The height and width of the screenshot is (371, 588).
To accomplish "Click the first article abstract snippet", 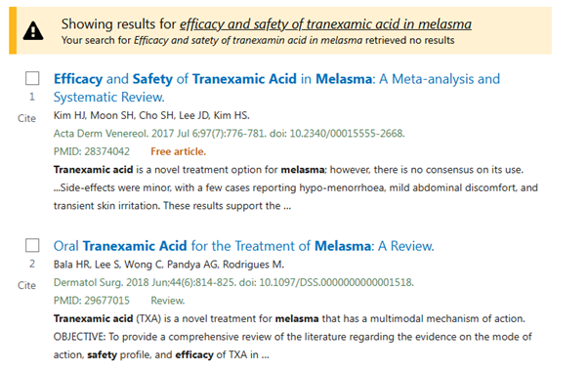I will [296, 187].
